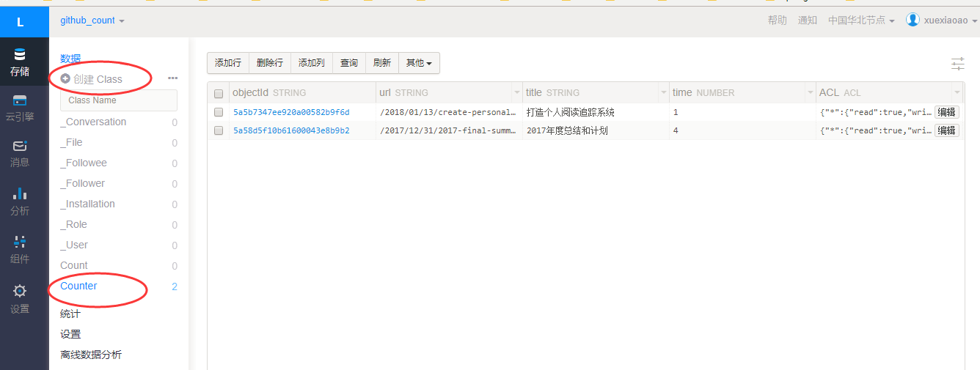The width and height of the screenshot is (980, 370).
Task: Select the Counter class
Action: coord(78,286)
